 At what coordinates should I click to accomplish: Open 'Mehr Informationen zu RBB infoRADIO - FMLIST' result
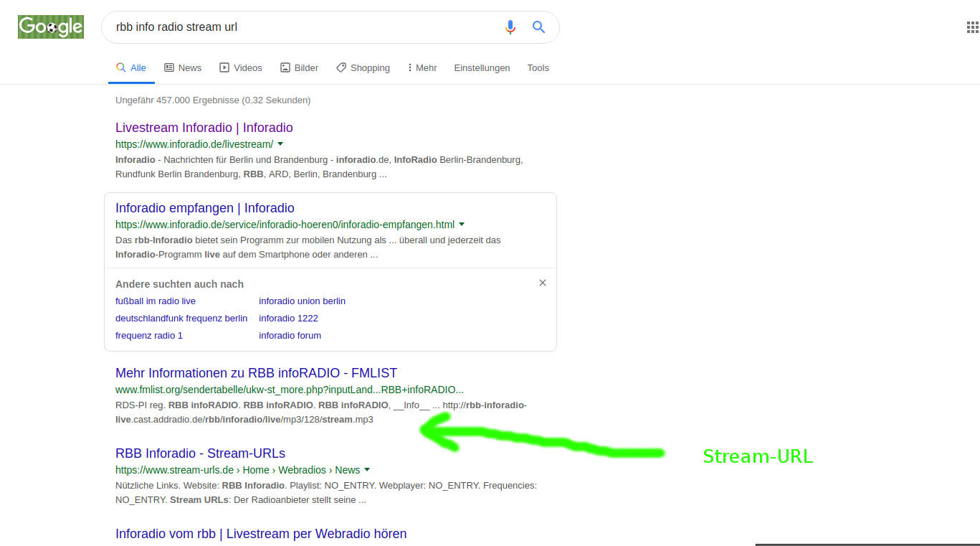point(256,373)
